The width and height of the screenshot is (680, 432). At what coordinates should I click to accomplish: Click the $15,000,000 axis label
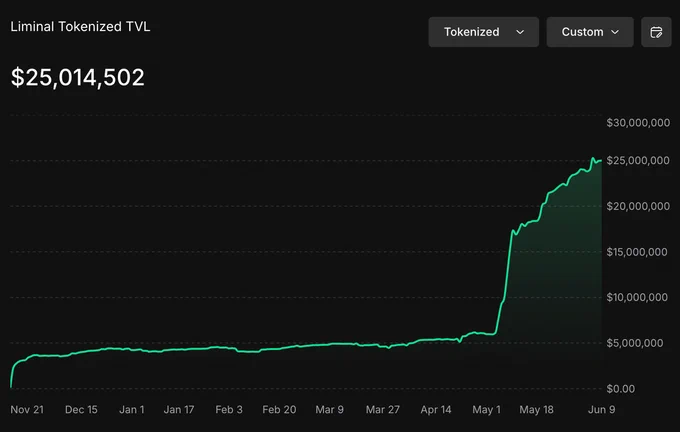pos(637,252)
